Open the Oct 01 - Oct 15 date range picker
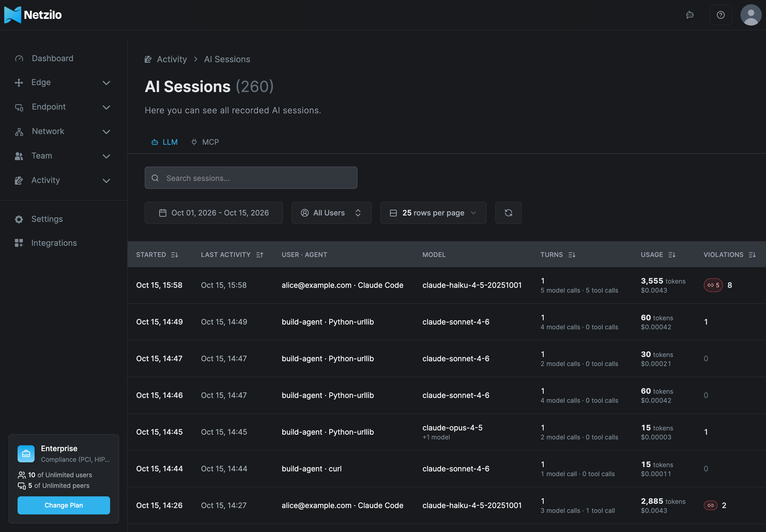Image resolution: width=766 pixels, height=532 pixels. tap(214, 213)
